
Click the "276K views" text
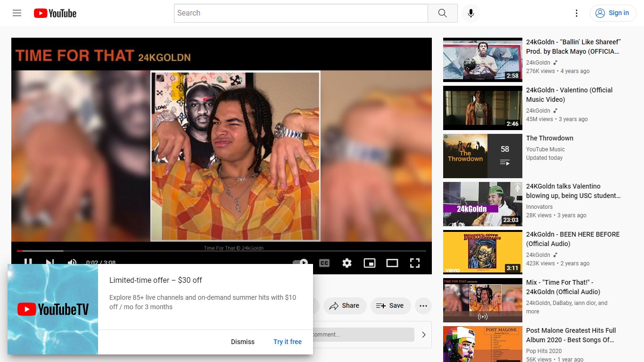pos(540,71)
